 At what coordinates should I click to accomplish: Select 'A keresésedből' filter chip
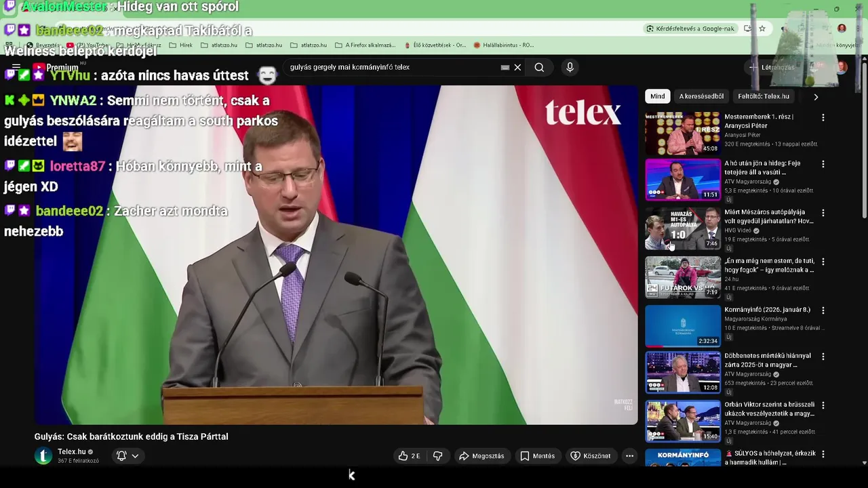701,96
